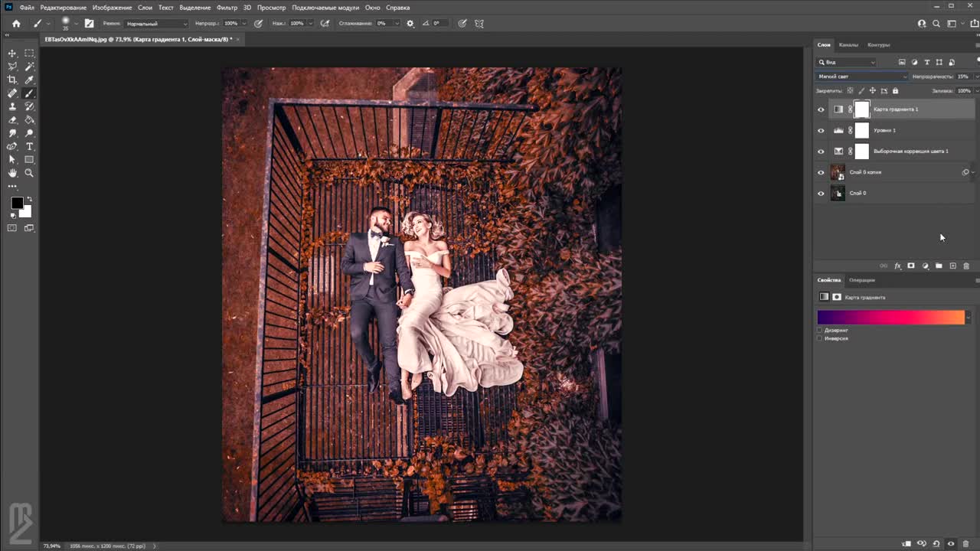Select the Crop tool
Image resolution: width=980 pixels, height=551 pixels.
12,80
